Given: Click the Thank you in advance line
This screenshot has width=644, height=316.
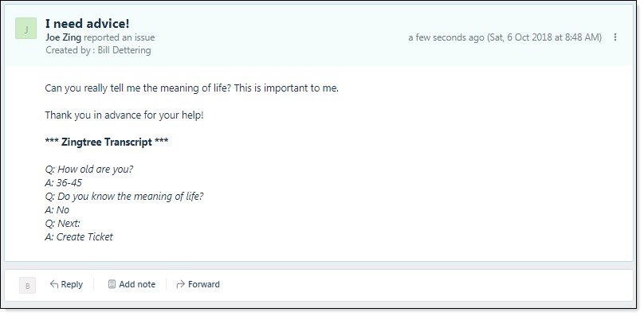Looking at the screenshot, I should tap(124, 115).
